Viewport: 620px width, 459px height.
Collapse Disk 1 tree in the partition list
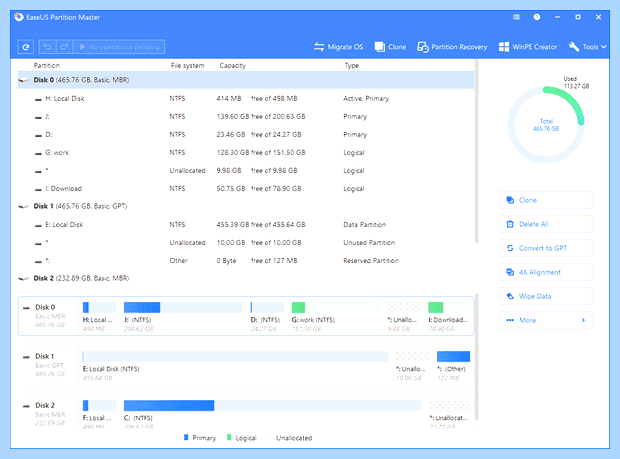(x=24, y=206)
